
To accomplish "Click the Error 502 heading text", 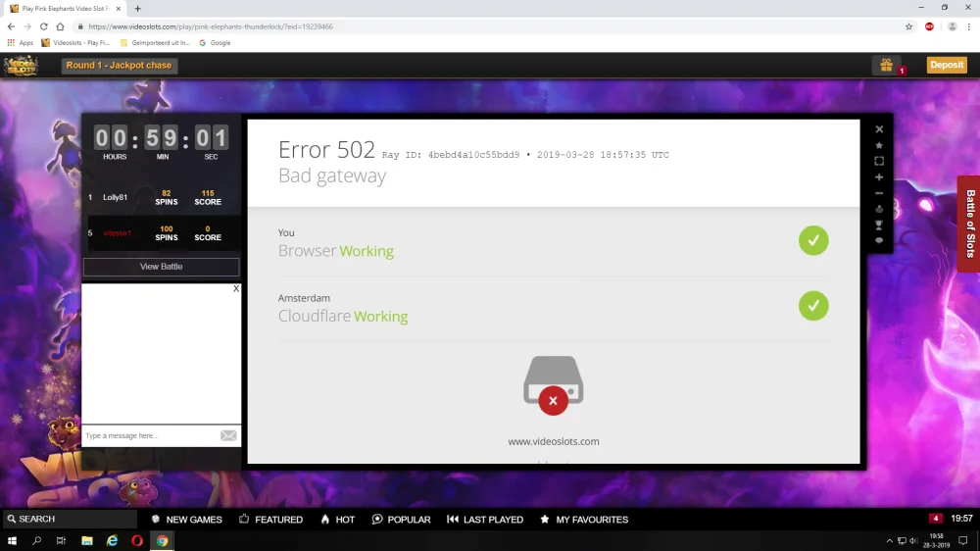I will click(326, 150).
